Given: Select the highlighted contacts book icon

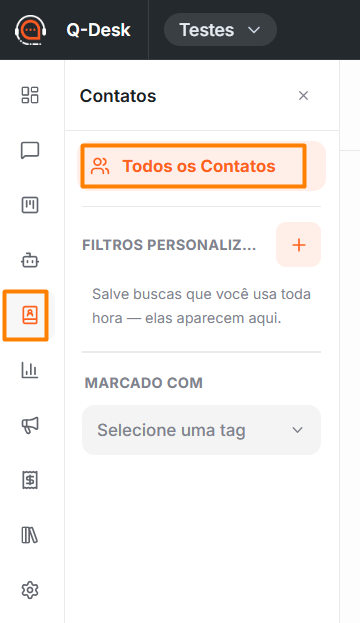Looking at the screenshot, I should pos(30,315).
